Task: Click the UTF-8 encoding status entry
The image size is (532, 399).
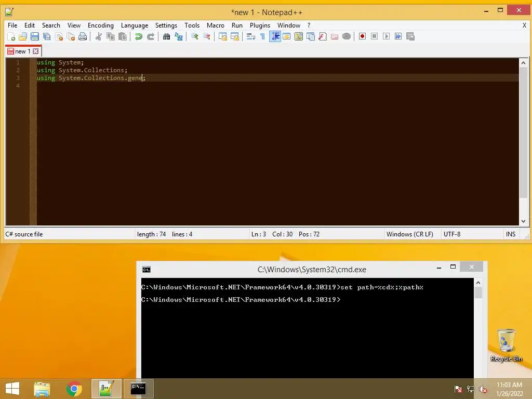Action: pos(452,234)
